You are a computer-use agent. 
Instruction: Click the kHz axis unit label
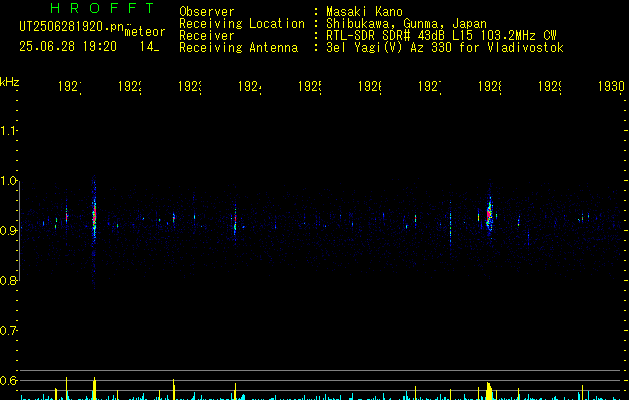[10, 83]
